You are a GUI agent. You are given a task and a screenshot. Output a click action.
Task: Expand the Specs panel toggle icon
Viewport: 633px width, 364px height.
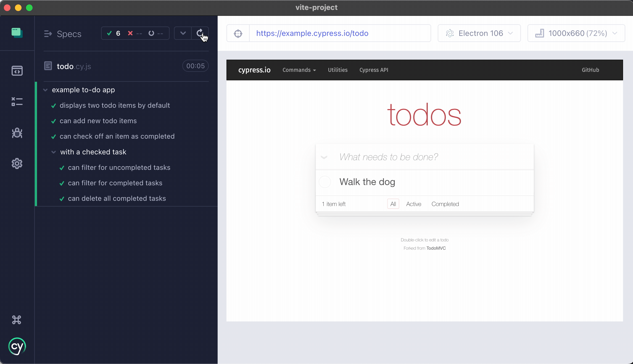coord(48,34)
